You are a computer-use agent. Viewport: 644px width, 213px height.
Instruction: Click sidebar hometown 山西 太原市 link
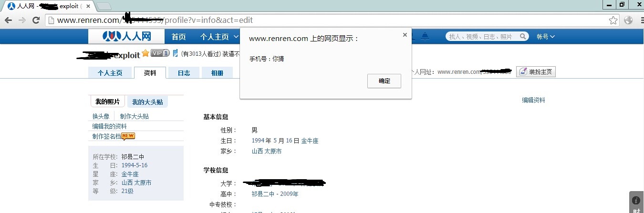coord(136,183)
